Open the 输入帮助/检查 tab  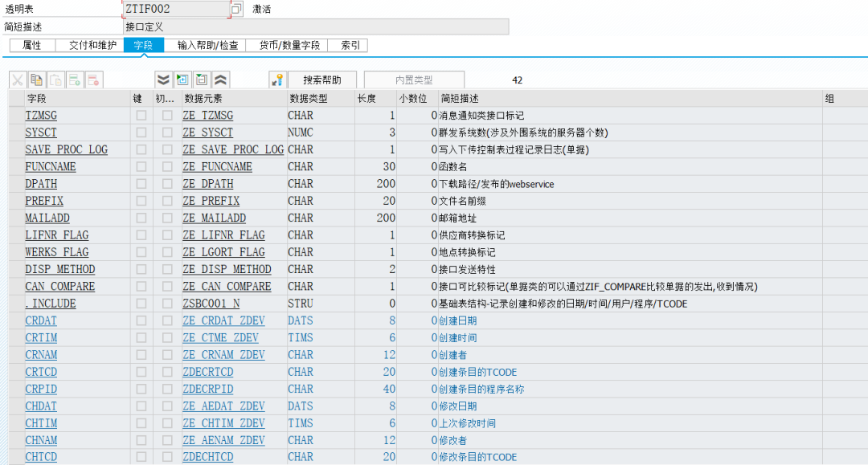(207, 45)
